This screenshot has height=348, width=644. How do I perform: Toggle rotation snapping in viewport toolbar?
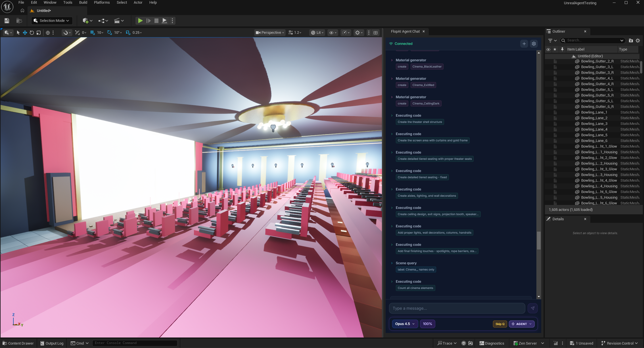(x=109, y=33)
